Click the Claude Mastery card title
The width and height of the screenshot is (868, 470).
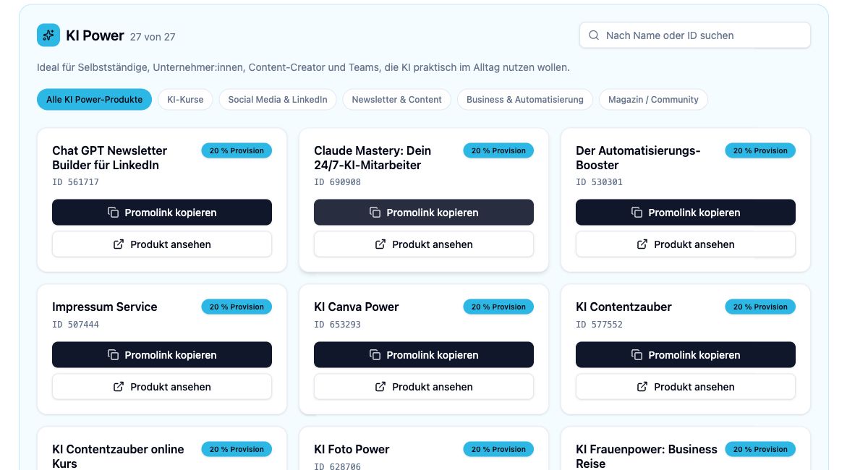pos(373,158)
